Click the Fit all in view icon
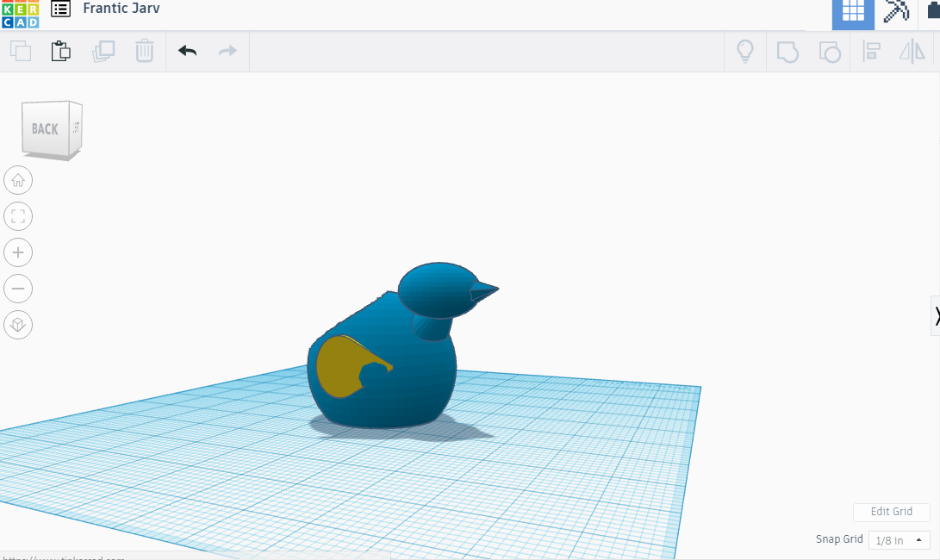This screenshot has width=940, height=560. point(18,216)
